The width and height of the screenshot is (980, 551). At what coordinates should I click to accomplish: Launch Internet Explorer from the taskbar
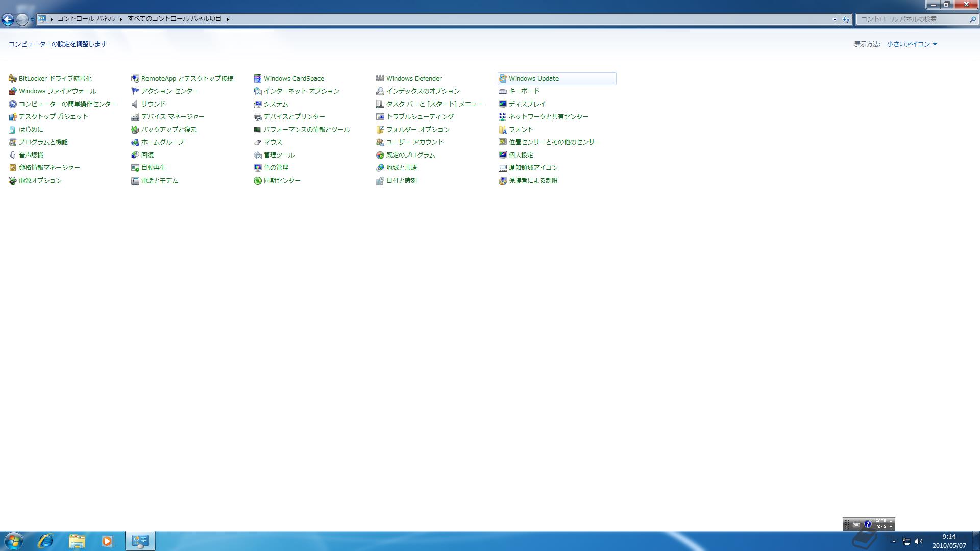coord(45,541)
